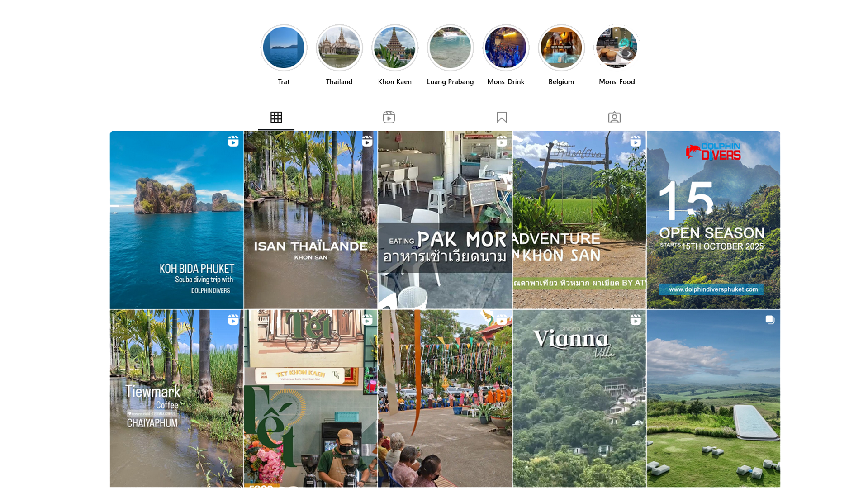
Task: Open the Tet Khon Kaen cafe reel
Action: point(311,398)
